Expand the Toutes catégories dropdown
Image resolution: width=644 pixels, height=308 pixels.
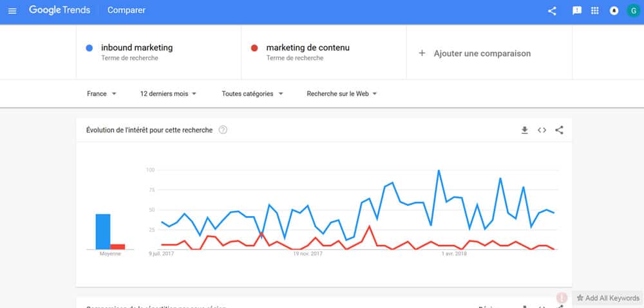252,94
